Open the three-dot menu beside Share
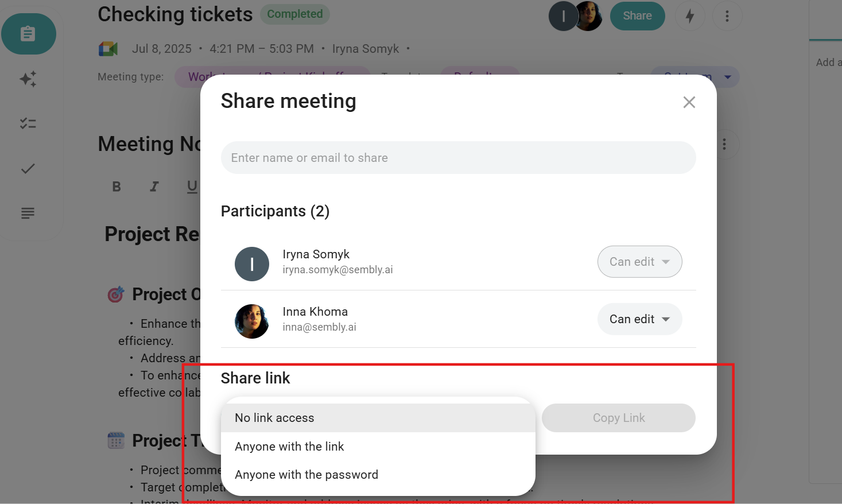842x504 pixels. (727, 16)
